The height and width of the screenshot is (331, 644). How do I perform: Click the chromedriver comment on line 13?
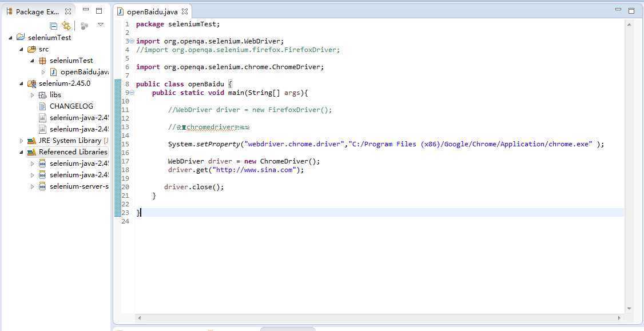tap(209, 127)
